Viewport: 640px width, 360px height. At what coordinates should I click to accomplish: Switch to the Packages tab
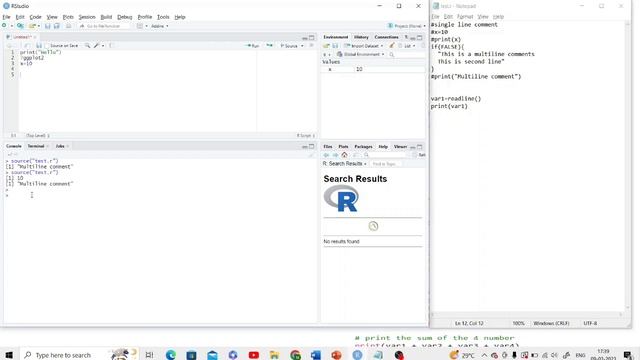[x=363, y=147]
